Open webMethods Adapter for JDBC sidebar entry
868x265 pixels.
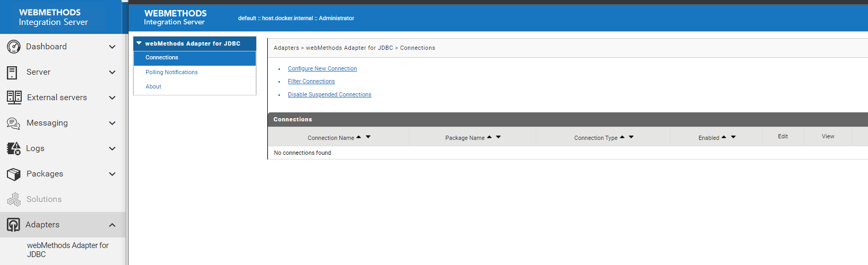click(x=68, y=250)
